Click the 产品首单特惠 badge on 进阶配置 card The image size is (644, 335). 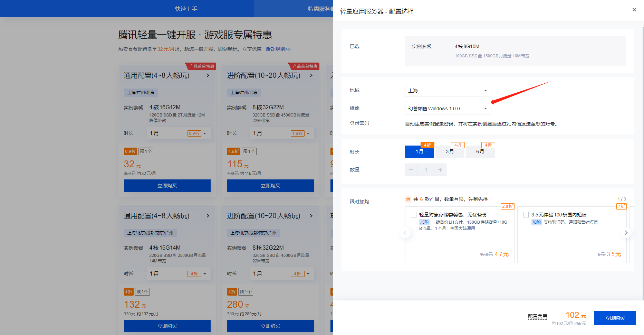coord(305,66)
